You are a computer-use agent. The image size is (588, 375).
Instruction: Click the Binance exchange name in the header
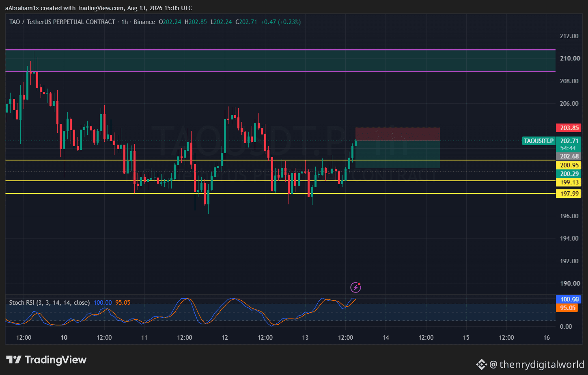click(144, 22)
